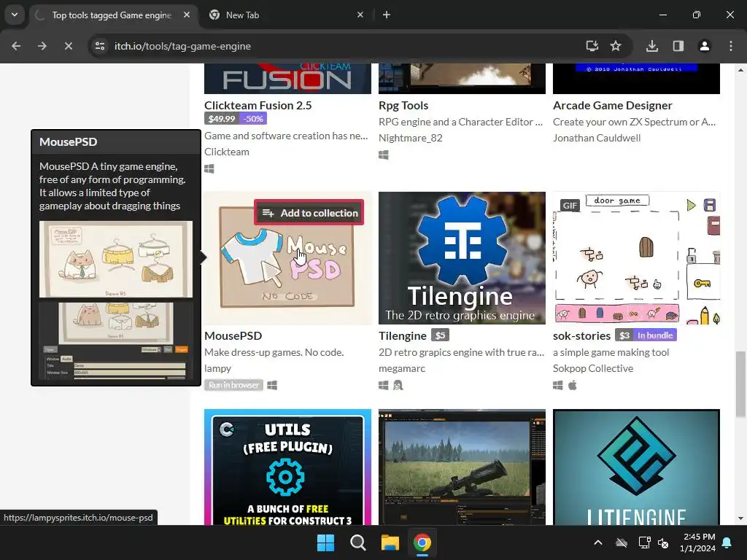
Task: Open Clickteam author page
Action: tap(227, 152)
